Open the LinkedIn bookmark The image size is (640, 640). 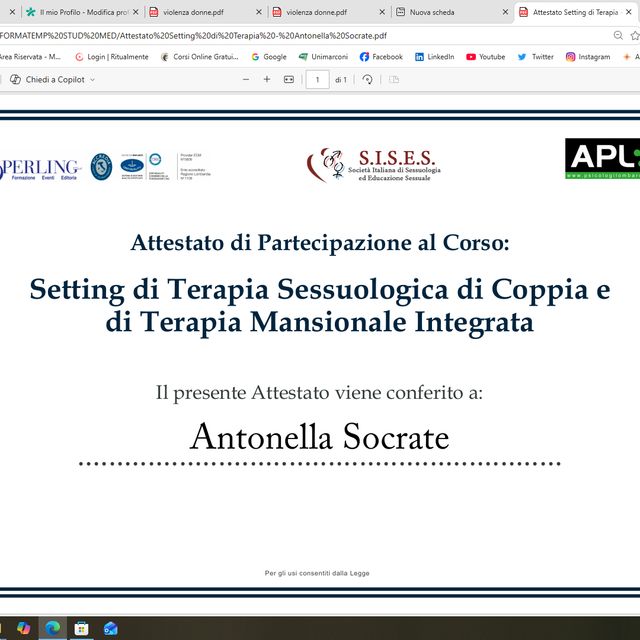click(x=434, y=57)
